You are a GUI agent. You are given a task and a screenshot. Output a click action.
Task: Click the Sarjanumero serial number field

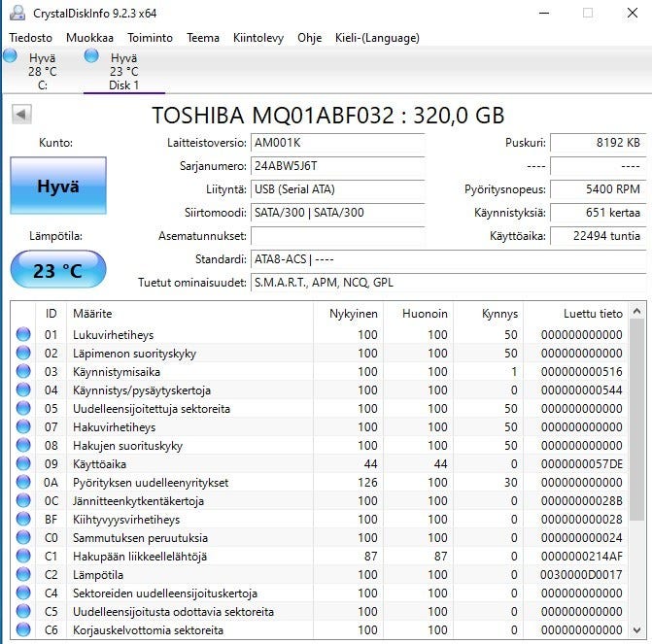[337, 166]
